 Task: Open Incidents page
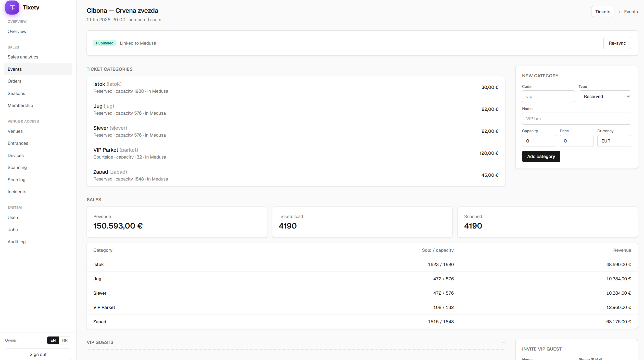[38, 192]
